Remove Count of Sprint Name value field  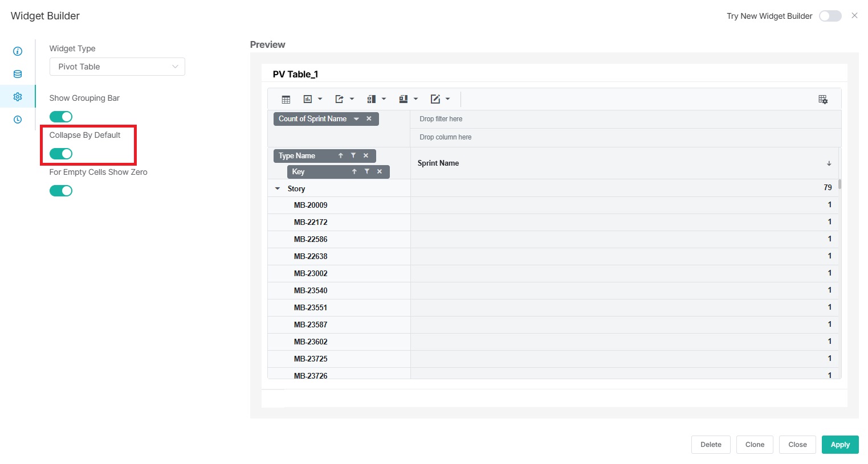[x=369, y=118]
